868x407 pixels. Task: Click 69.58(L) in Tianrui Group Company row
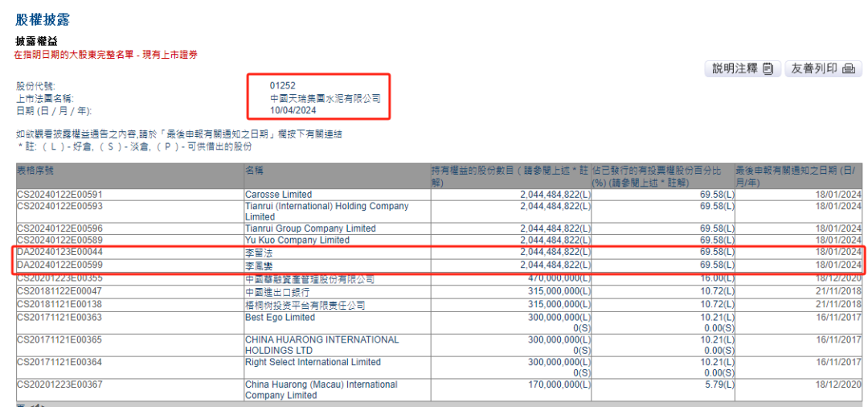[716, 228]
